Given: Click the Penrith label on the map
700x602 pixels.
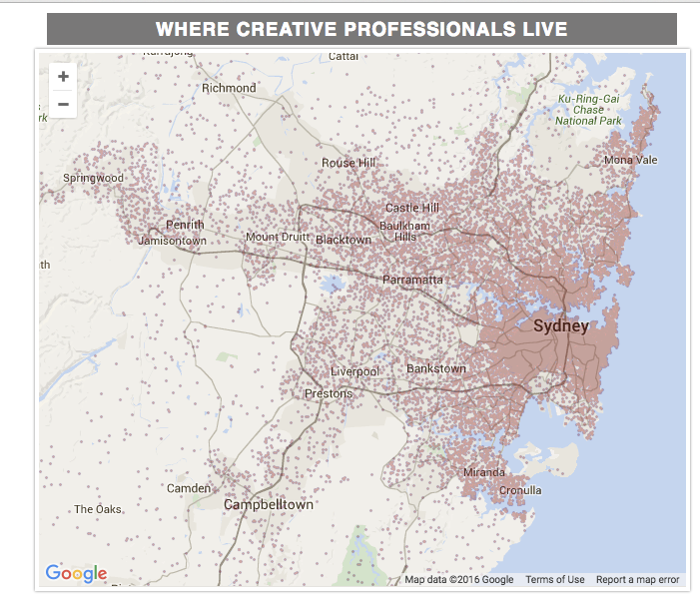Looking at the screenshot, I should click(x=185, y=225).
